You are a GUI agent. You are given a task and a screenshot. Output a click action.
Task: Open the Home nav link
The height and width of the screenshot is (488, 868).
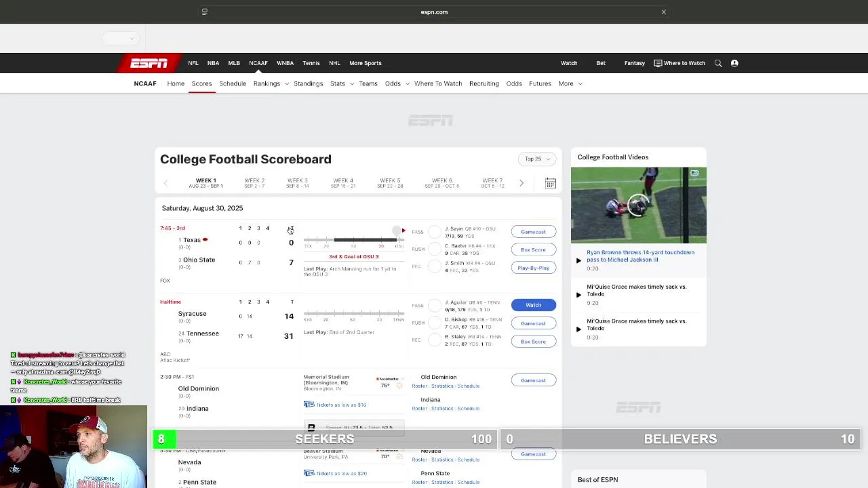176,83
